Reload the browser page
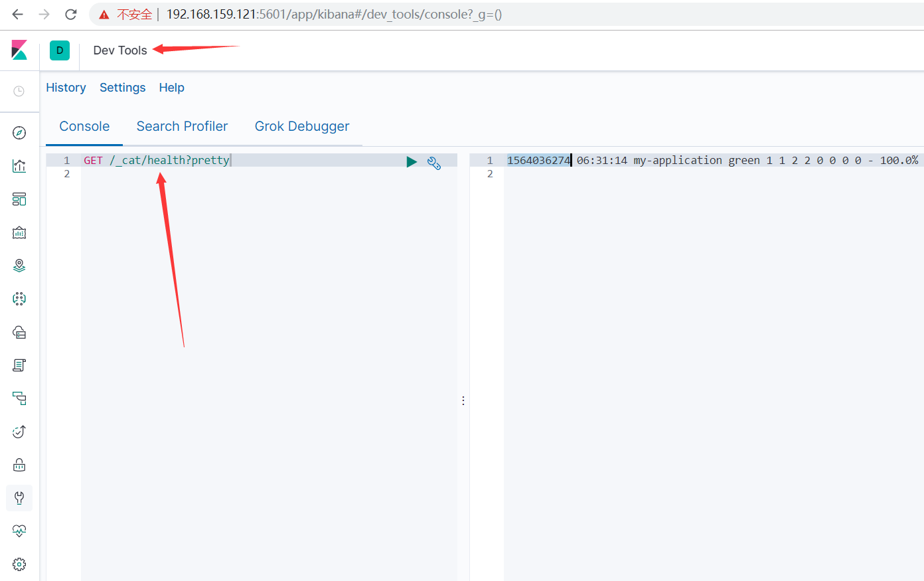The height and width of the screenshot is (581, 924). click(71, 14)
